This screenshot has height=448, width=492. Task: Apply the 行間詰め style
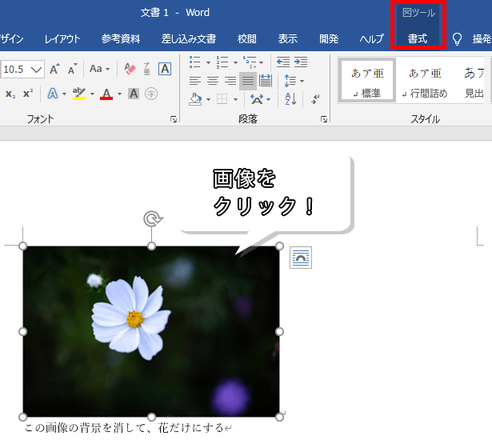pos(425,80)
